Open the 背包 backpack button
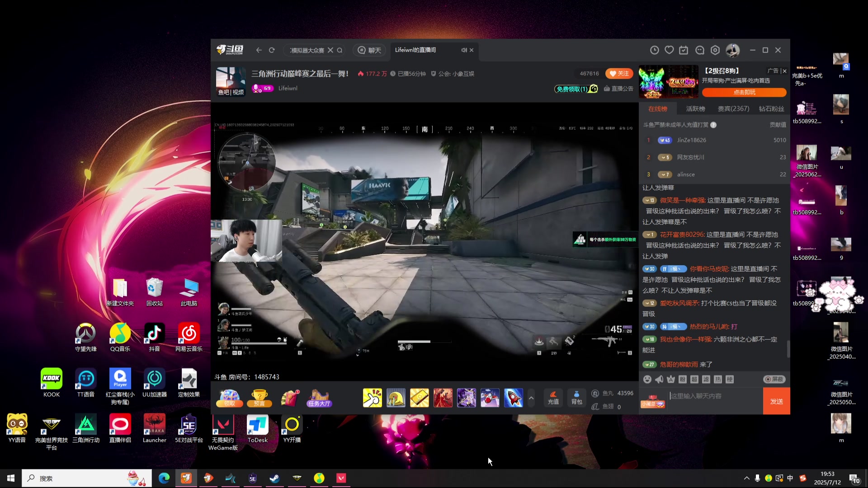Viewport: 868px width, 488px height. click(576, 398)
